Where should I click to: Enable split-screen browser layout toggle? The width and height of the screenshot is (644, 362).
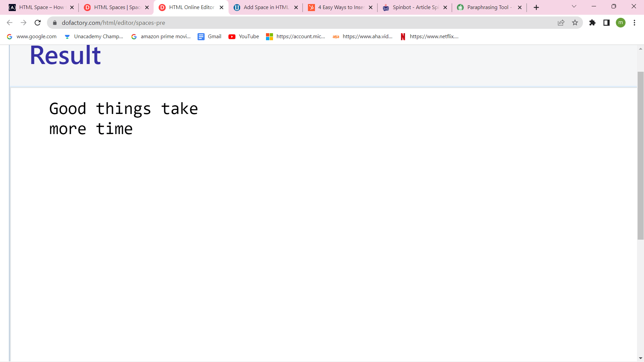[607, 22]
